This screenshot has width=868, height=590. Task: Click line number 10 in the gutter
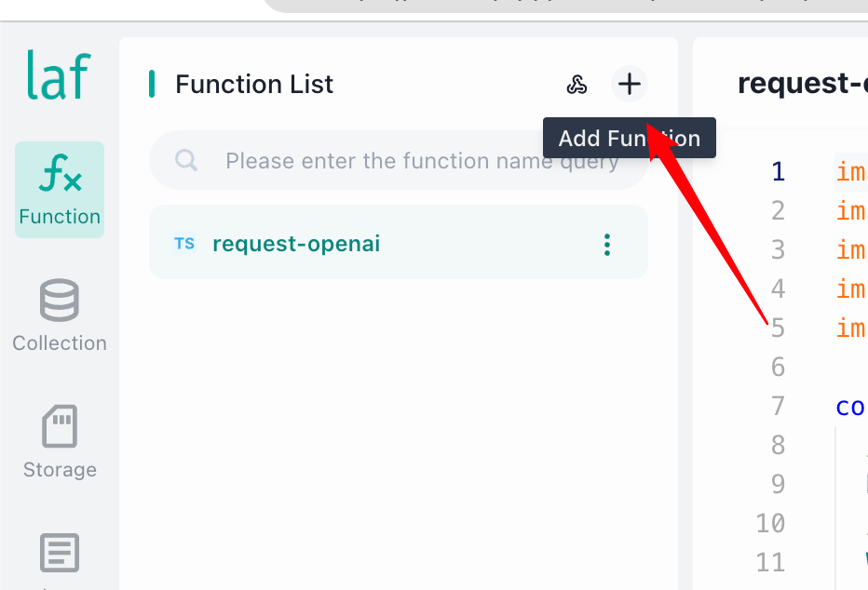point(770,523)
